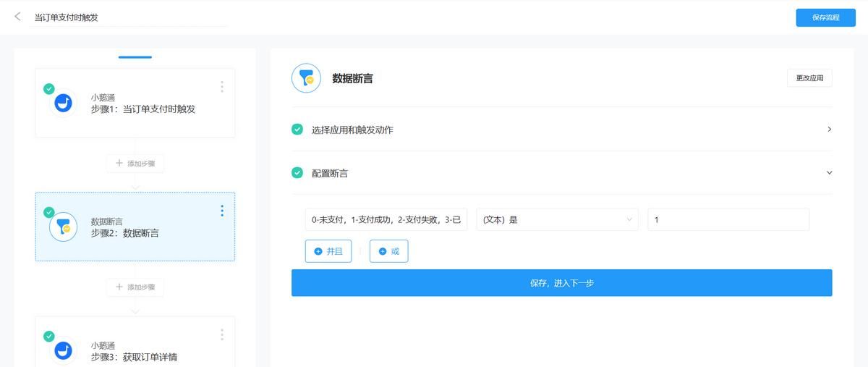
Task: Open the step 1 小鹅通 app icon
Action: pyautogui.click(x=64, y=104)
